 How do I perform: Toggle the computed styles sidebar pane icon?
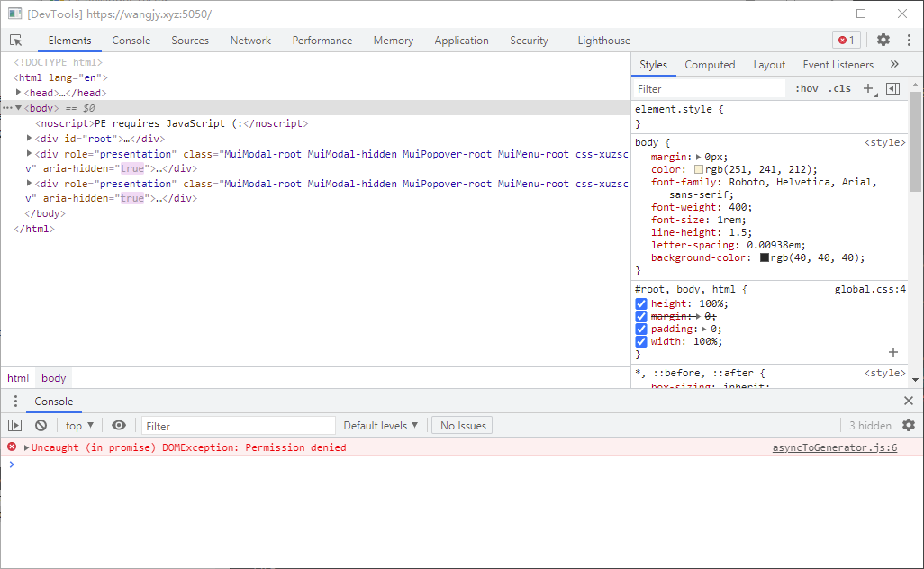893,89
